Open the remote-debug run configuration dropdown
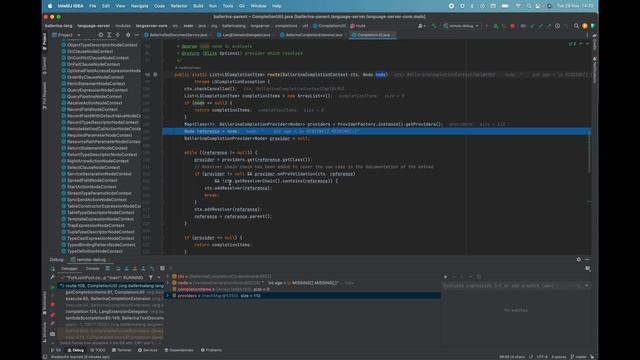 pos(461,26)
